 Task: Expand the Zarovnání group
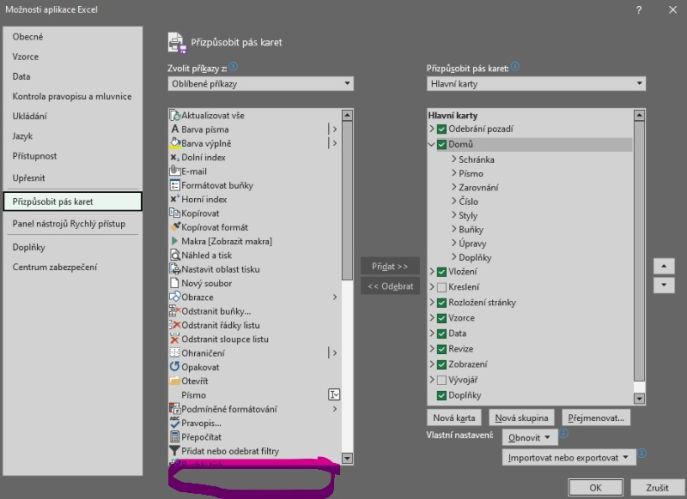click(454, 188)
